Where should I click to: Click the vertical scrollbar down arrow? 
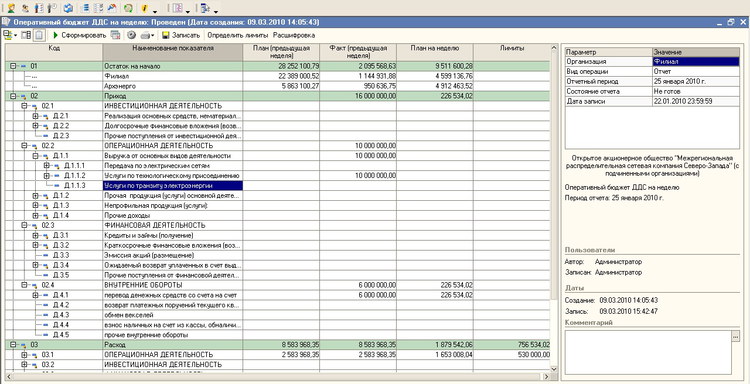(554, 370)
